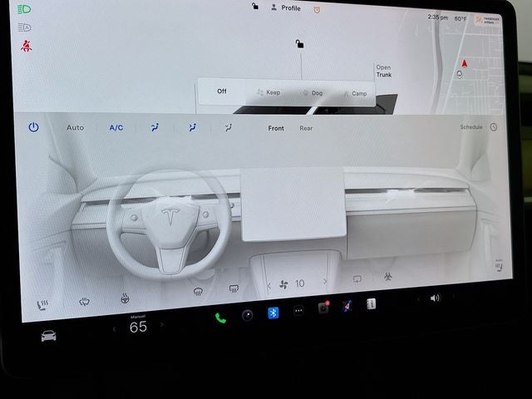Open the Phone app
This screenshot has width=532, height=399.
220,318
